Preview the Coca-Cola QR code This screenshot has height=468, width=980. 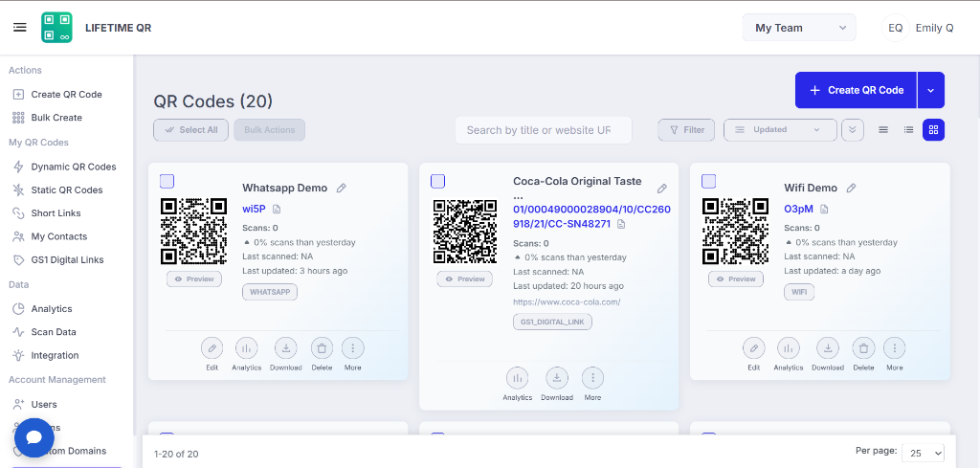coord(464,279)
